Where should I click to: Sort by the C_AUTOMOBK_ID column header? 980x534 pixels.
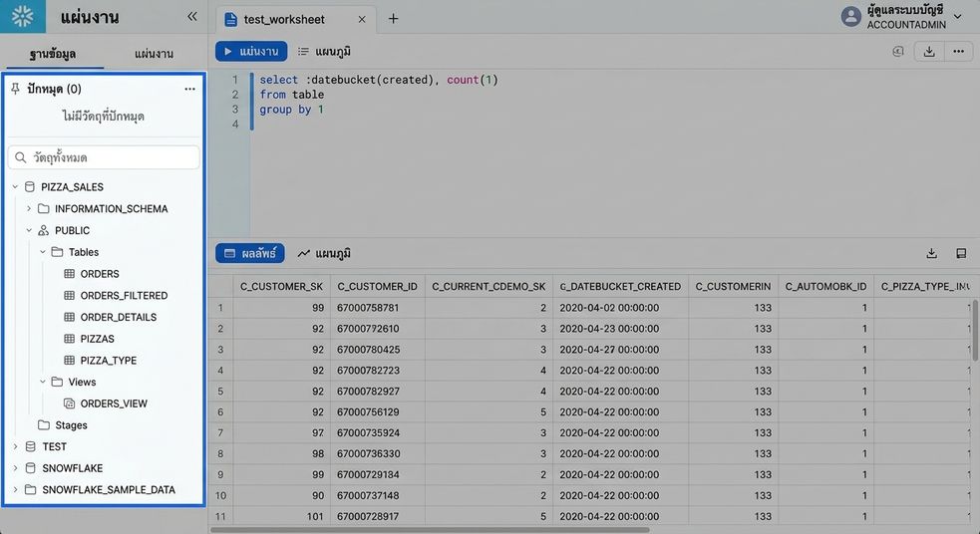[x=825, y=287]
